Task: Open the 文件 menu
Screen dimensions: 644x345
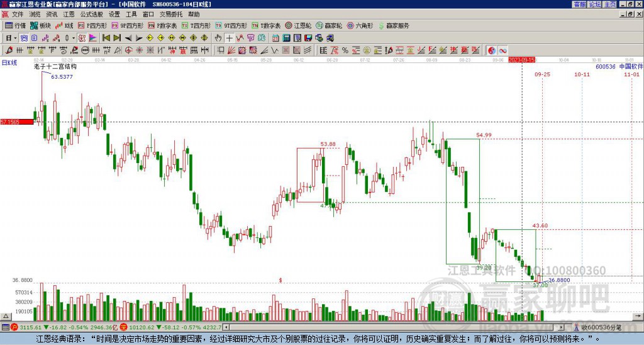Action: point(18,14)
